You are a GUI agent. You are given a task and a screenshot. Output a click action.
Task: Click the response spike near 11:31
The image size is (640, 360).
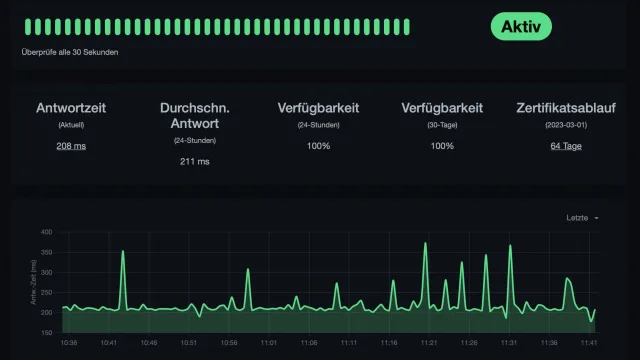click(x=510, y=246)
